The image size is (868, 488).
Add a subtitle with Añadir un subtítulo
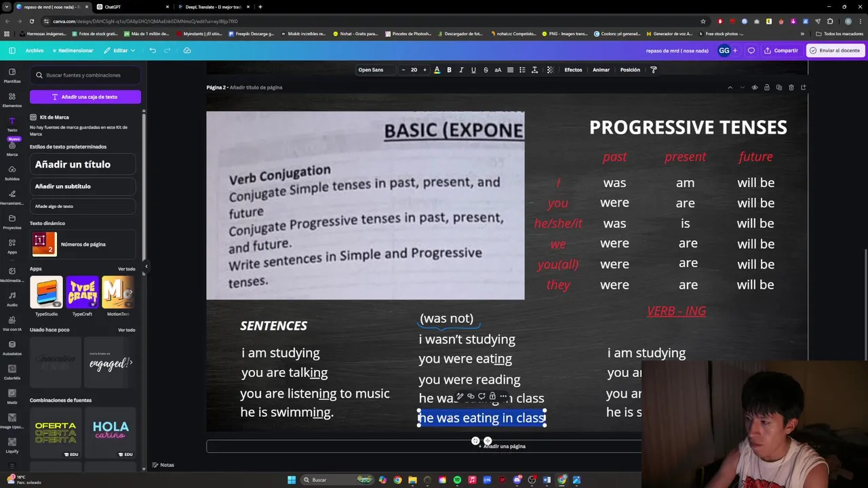(83, 186)
